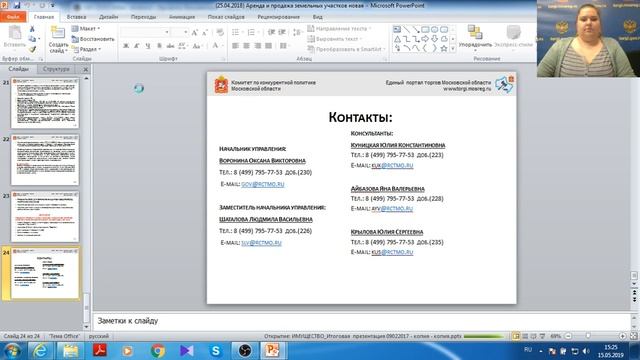Select the right arrow shape
The image size is (640, 360).
pyautogui.click(x=425, y=39)
